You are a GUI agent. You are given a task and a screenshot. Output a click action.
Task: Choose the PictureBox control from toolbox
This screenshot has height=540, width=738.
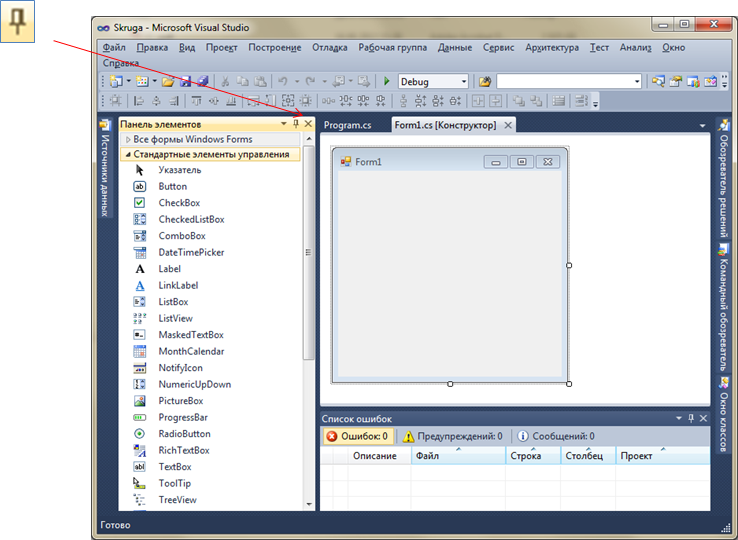[180, 401]
